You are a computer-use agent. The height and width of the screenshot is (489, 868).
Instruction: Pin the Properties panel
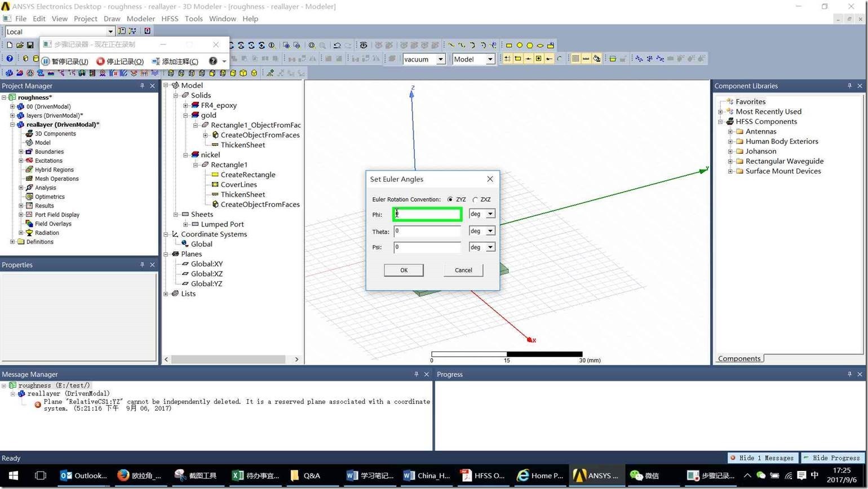[142, 265]
